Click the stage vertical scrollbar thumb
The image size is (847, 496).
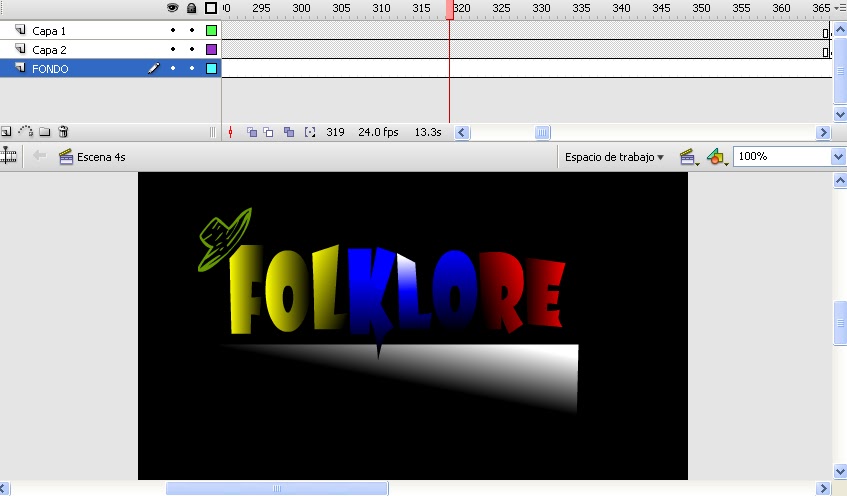pyautogui.click(x=840, y=323)
